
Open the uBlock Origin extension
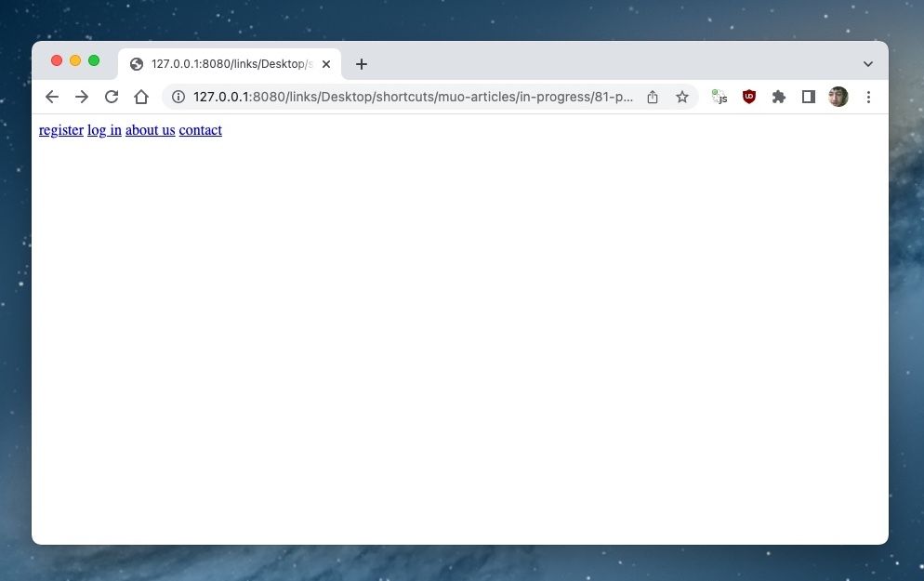point(749,97)
